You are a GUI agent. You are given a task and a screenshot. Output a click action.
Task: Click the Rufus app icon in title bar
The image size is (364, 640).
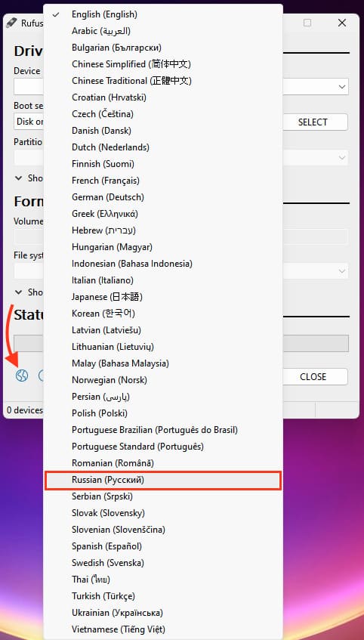tap(12, 23)
